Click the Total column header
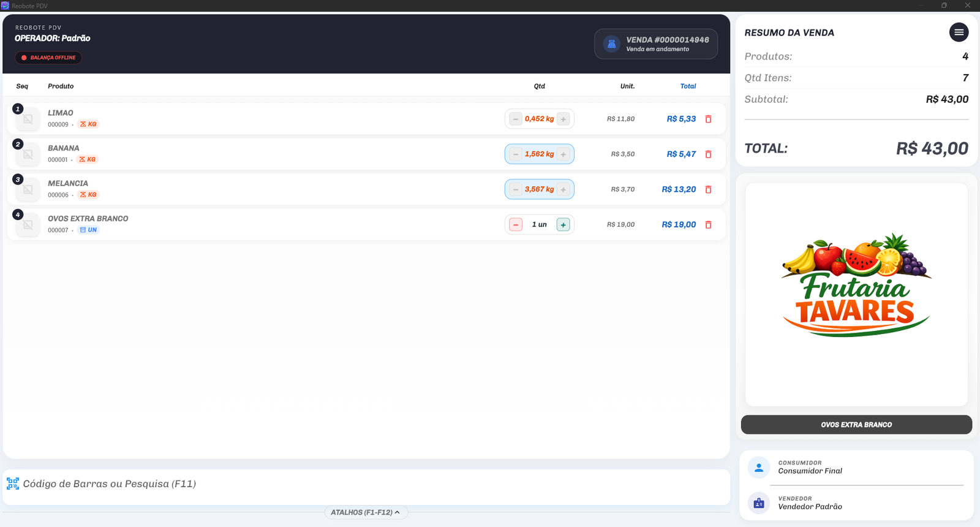This screenshot has width=980, height=527. 688,86
